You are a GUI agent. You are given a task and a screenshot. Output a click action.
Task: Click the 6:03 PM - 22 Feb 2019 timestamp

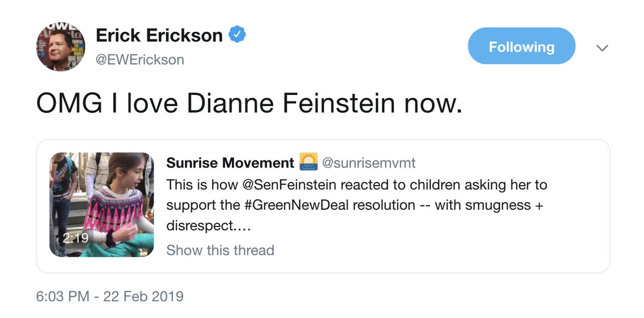(x=109, y=296)
